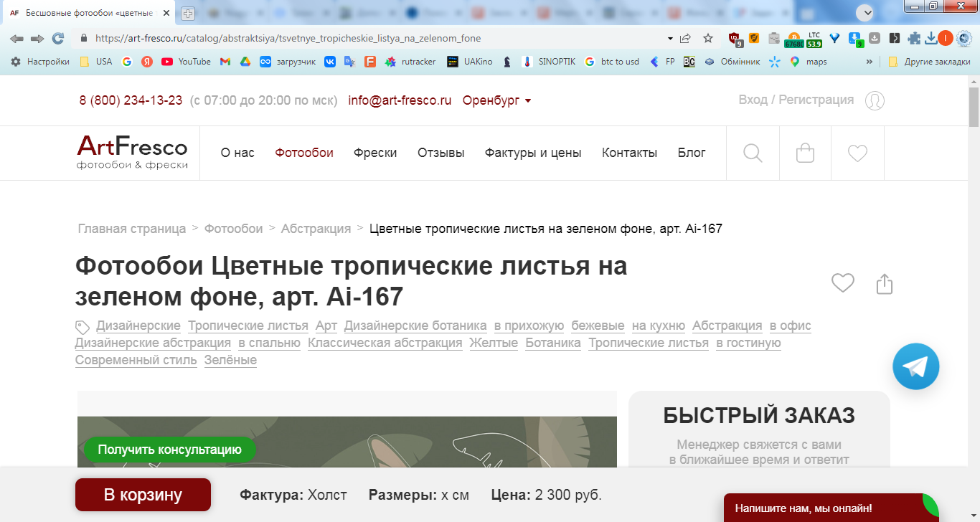Add product to favorites with heart icon

[843, 283]
